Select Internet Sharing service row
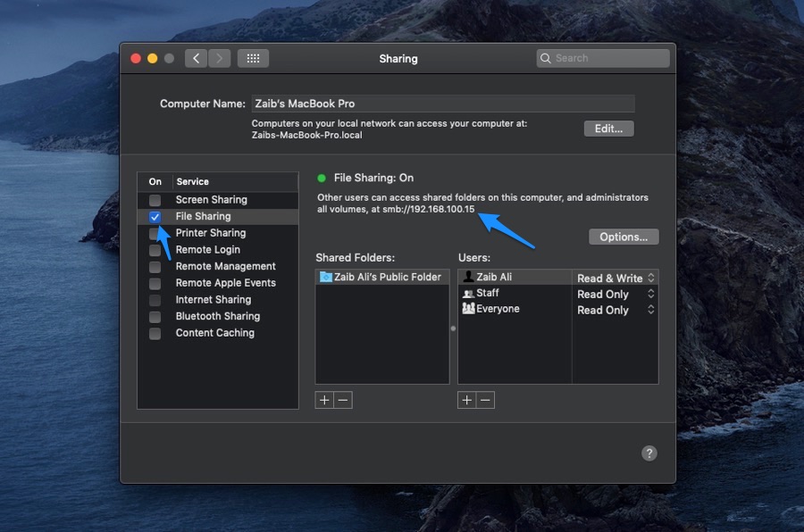Image resolution: width=804 pixels, height=532 pixels. tap(218, 299)
